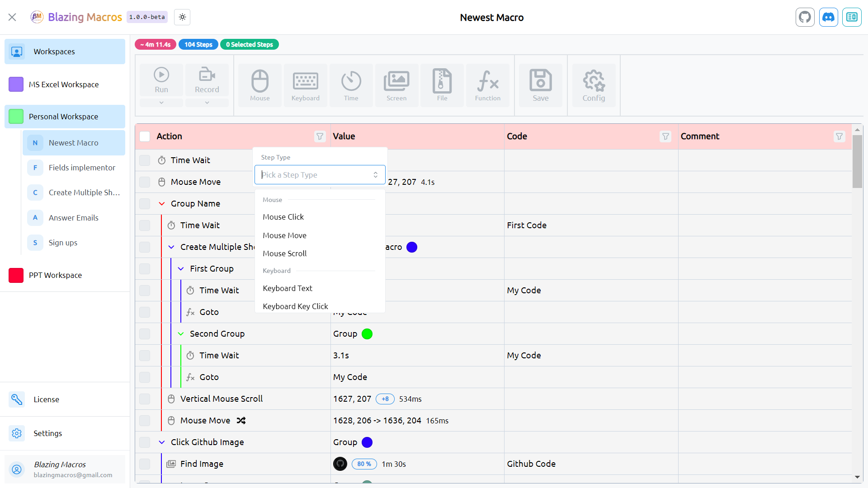Open the Run options dropdown arrow
The width and height of the screenshot is (868, 488).
pyautogui.click(x=161, y=103)
